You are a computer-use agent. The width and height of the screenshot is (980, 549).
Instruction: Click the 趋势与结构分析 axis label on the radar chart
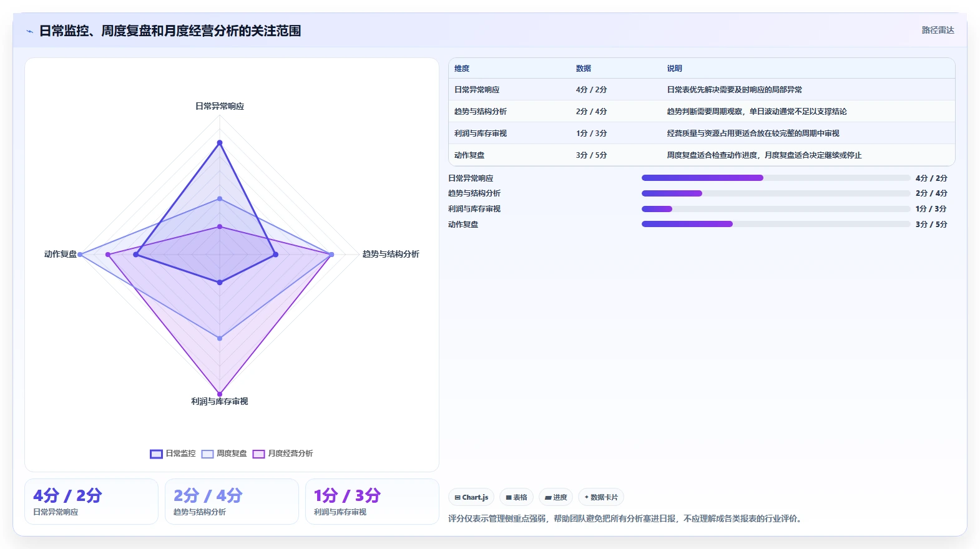click(391, 255)
